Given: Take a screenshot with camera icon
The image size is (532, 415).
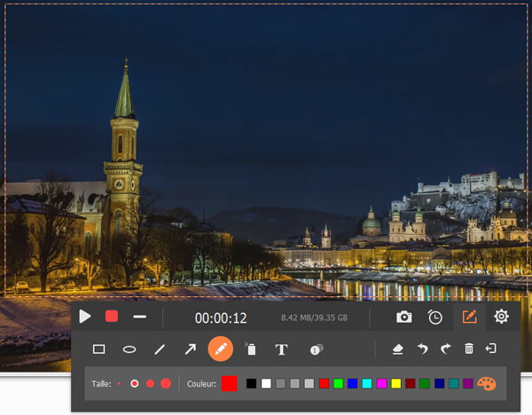Looking at the screenshot, I should (403, 317).
